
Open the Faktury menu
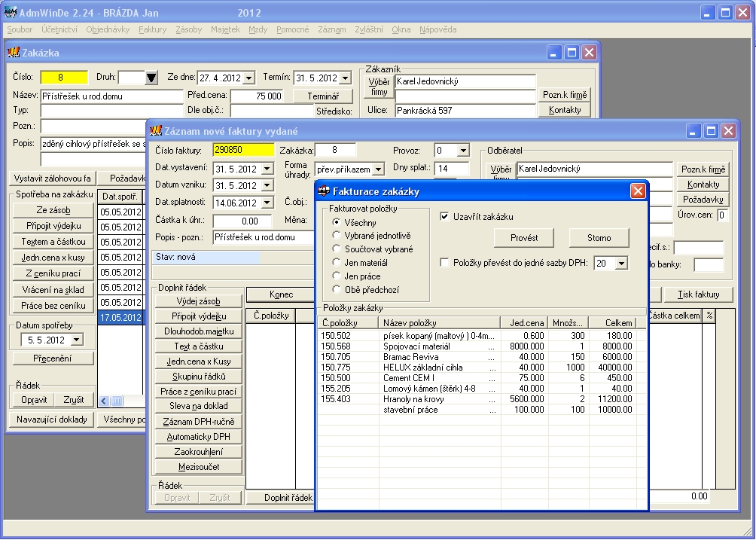tap(152, 29)
